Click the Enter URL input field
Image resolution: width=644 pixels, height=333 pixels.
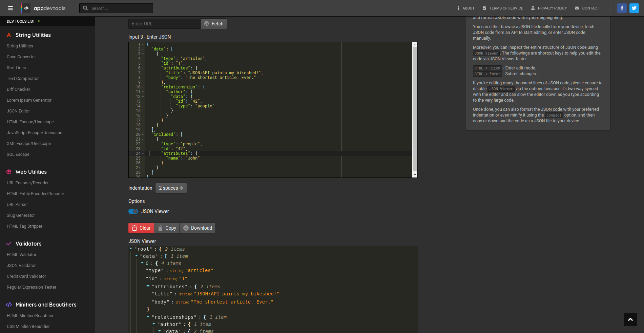(x=164, y=24)
